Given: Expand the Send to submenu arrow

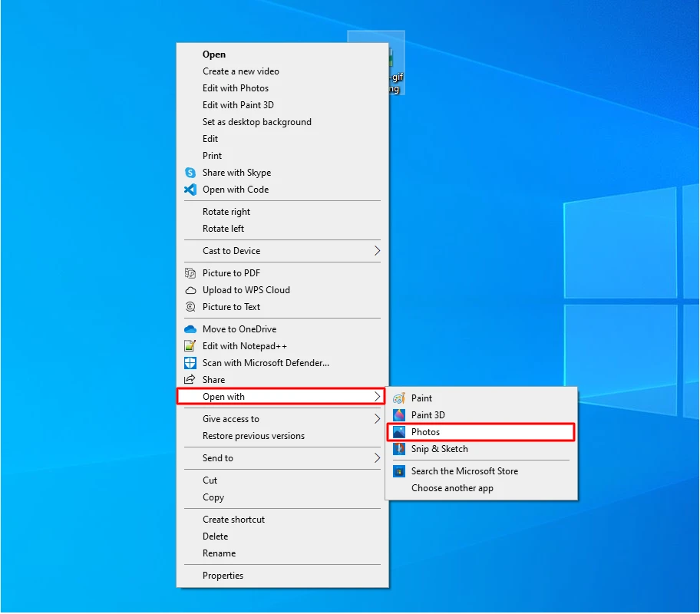Looking at the screenshot, I should click(x=377, y=458).
